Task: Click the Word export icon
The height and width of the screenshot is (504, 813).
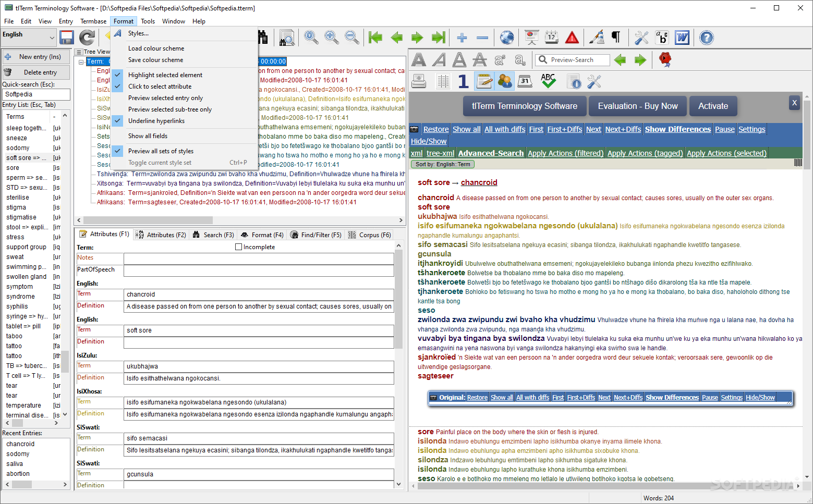Action: tap(682, 38)
